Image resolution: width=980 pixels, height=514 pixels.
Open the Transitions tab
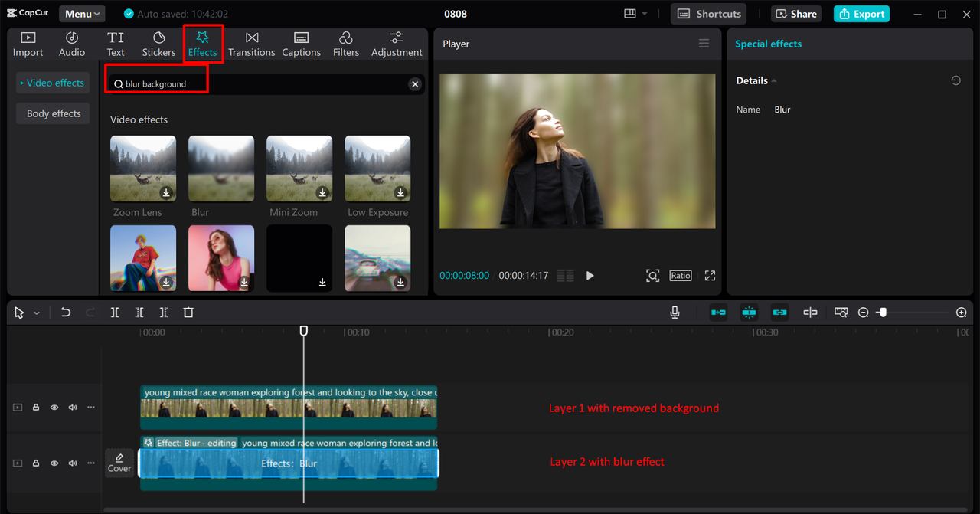pyautogui.click(x=252, y=44)
